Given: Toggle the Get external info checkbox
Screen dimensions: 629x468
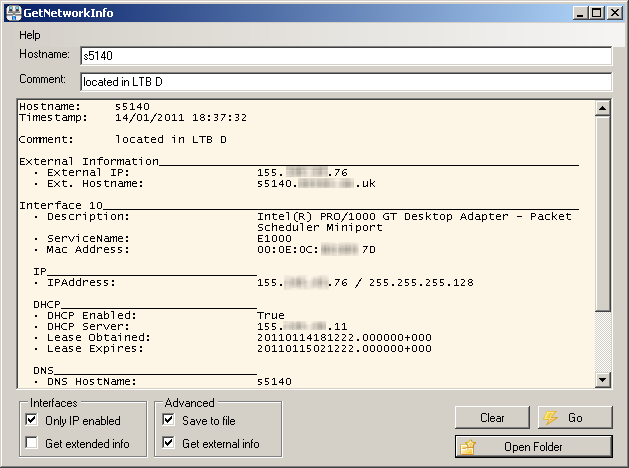Looking at the screenshot, I should tap(168, 443).
